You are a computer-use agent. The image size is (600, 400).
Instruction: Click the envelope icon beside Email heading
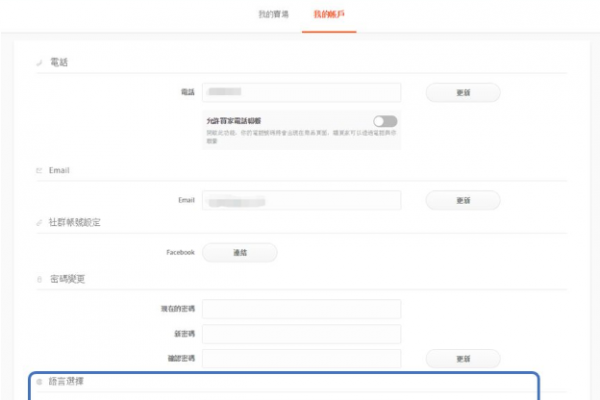coord(39,170)
